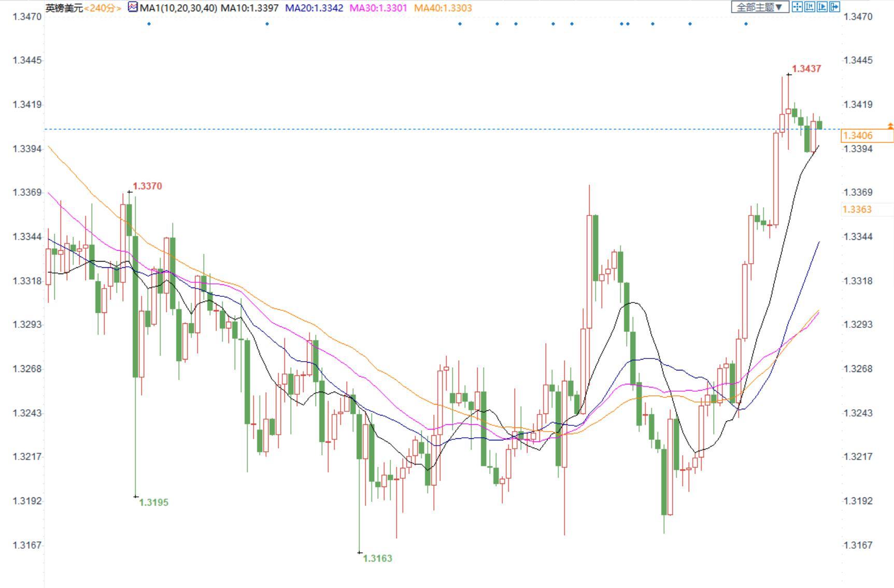The height and width of the screenshot is (588, 894).
Task: Click the small orange arrow above price tag
Action: [x=890, y=126]
